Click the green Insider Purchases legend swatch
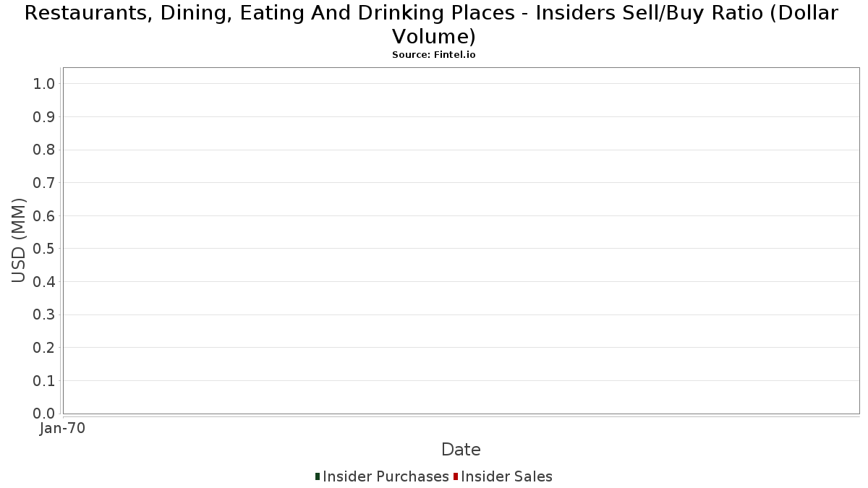 point(318,476)
